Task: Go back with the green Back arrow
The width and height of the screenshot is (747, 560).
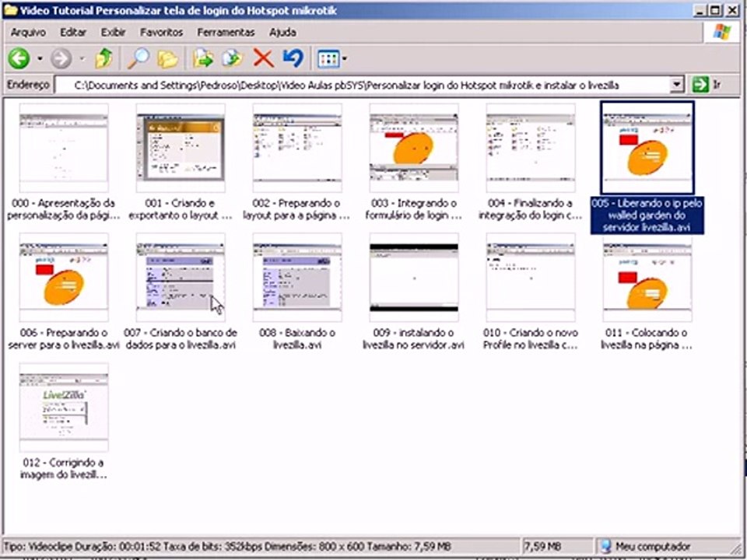Action: 19,59
